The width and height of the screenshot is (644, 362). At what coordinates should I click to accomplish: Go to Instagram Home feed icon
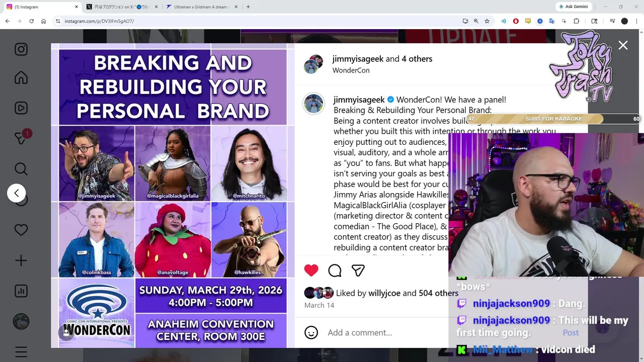[21, 78]
